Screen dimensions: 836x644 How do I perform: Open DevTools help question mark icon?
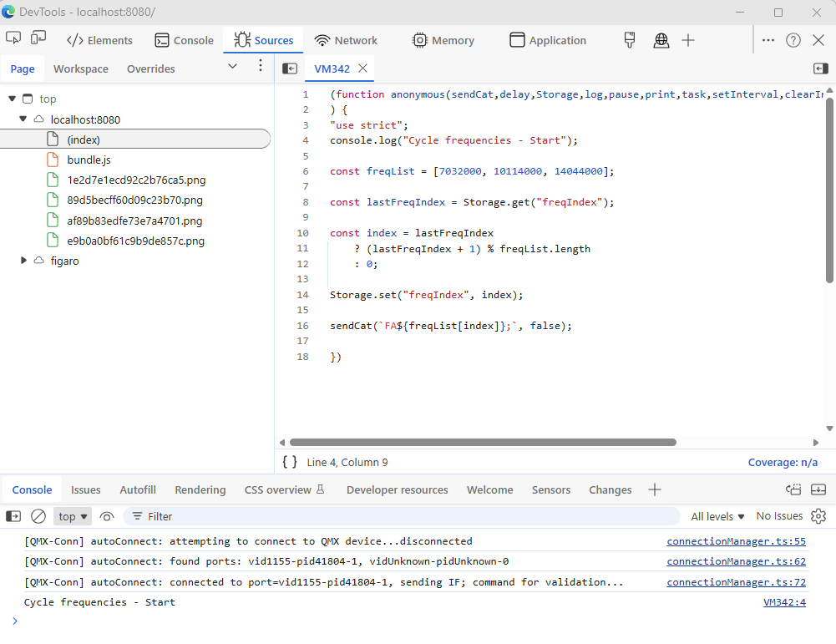tap(793, 40)
